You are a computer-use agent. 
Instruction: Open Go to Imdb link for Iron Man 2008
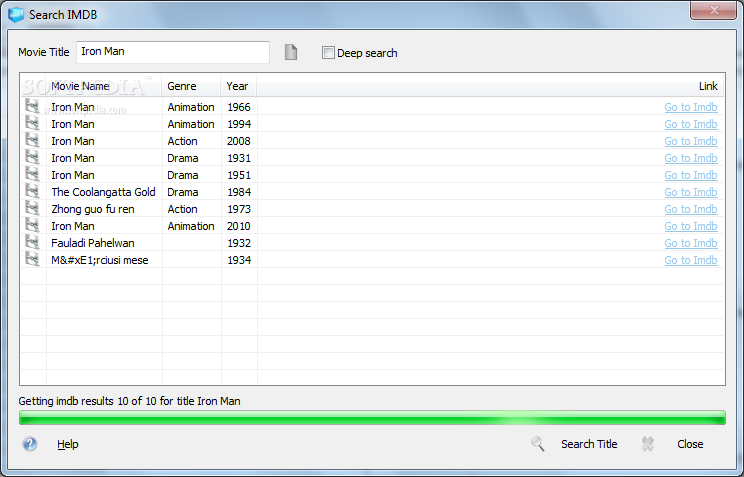(x=691, y=141)
